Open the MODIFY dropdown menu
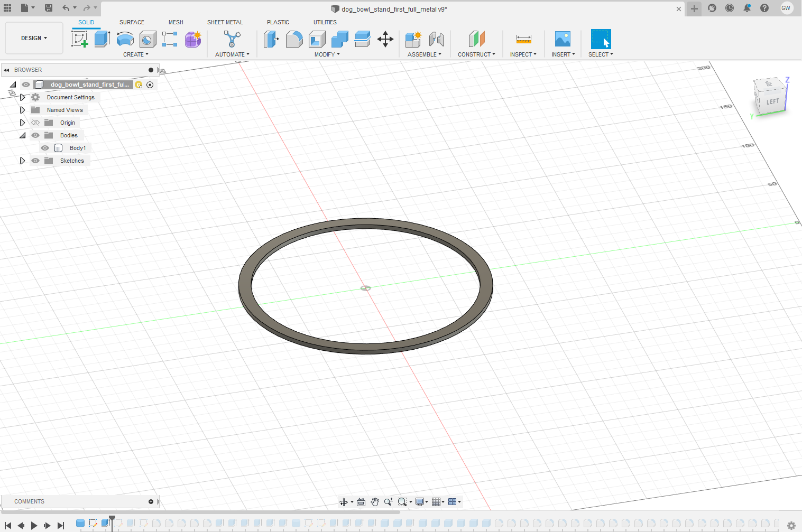Image resolution: width=802 pixels, height=532 pixels. point(327,54)
